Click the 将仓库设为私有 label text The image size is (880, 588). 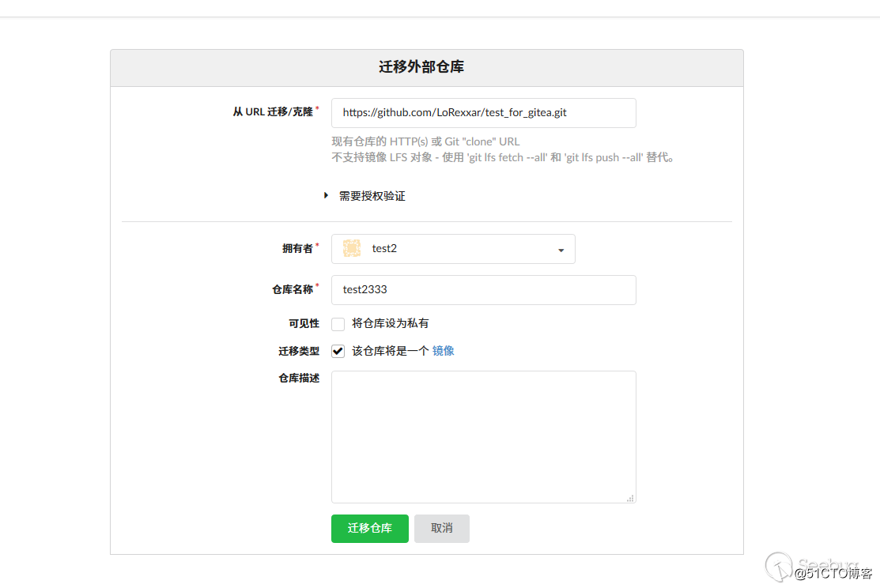pyautogui.click(x=390, y=323)
